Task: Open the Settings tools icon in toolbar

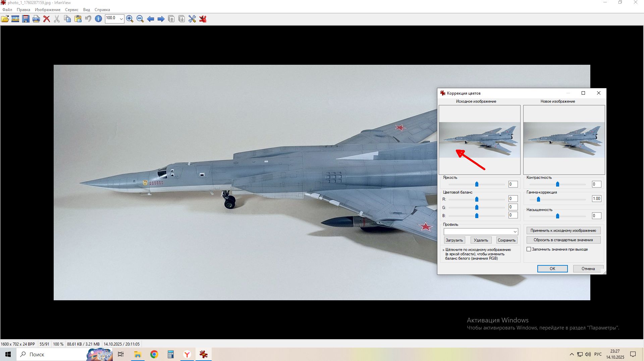Action: (192, 19)
